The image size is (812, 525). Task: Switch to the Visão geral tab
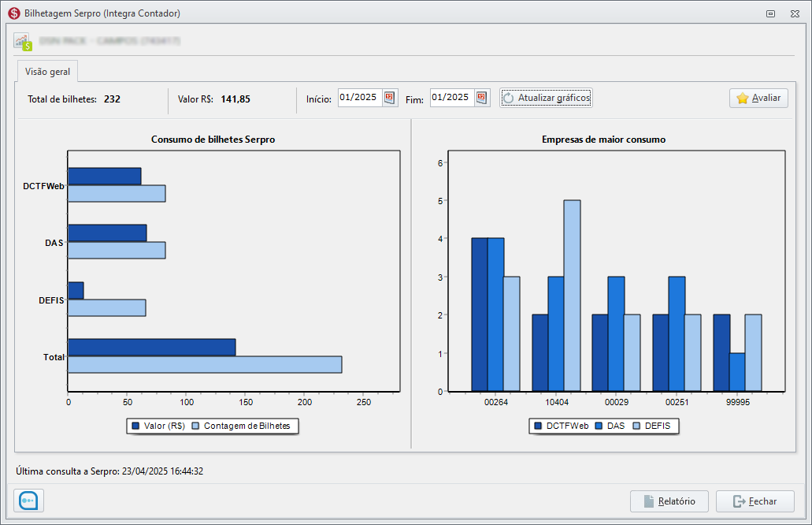coord(47,72)
